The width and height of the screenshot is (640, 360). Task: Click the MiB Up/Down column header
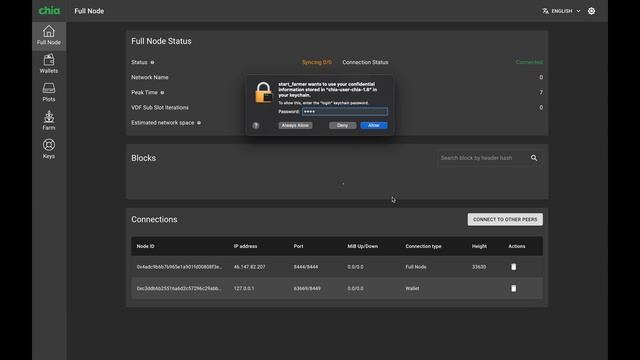pos(362,246)
